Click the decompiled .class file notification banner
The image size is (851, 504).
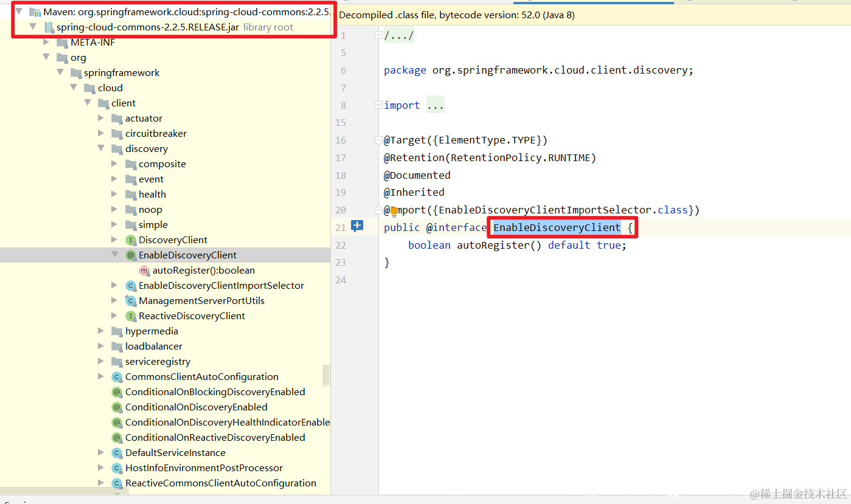591,15
